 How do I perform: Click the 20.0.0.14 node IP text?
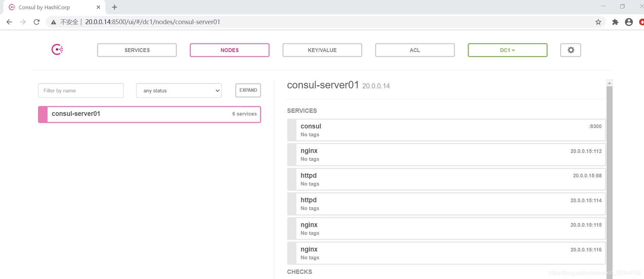(x=376, y=86)
